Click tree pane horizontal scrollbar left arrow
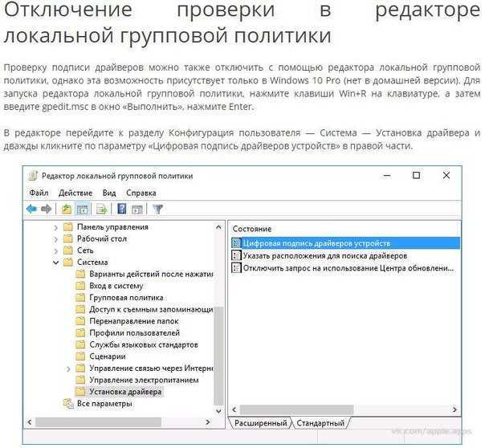This screenshot has width=485, height=448. [x=30, y=422]
